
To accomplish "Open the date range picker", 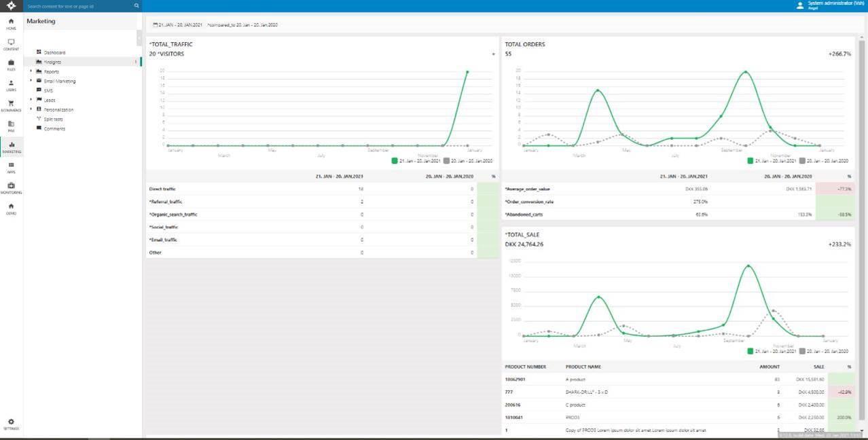I will click(178, 24).
